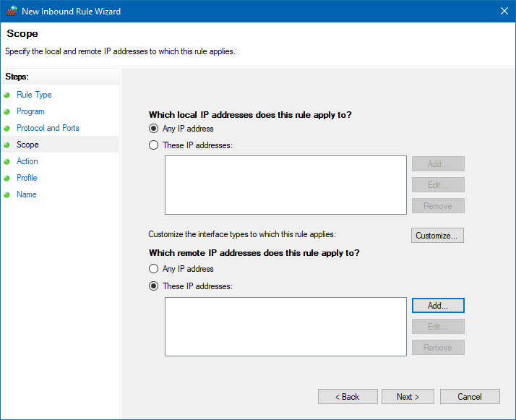Viewport: 516px width, 420px height.
Task: Click Next to continue the wizard
Action: click(408, 397)
